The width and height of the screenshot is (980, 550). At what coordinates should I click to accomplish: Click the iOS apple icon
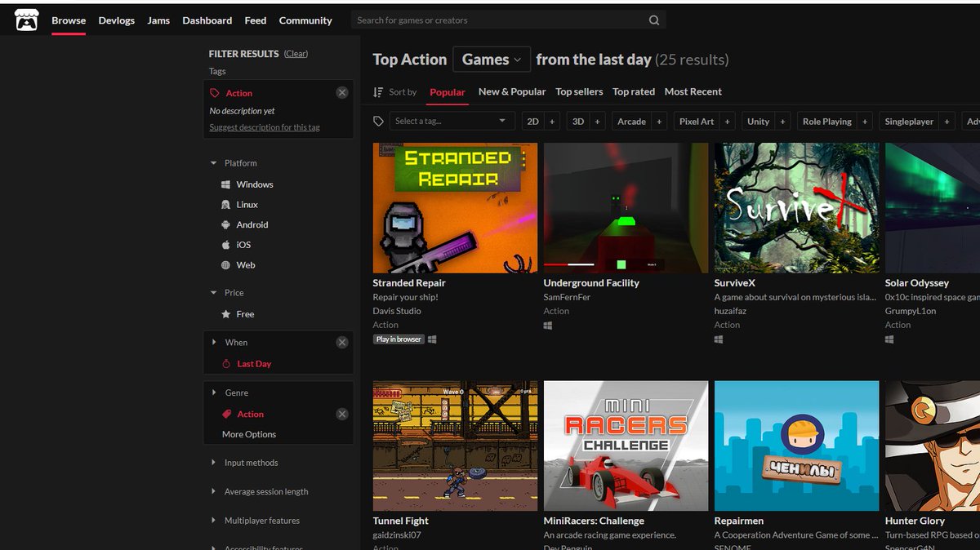click(226, 245)
